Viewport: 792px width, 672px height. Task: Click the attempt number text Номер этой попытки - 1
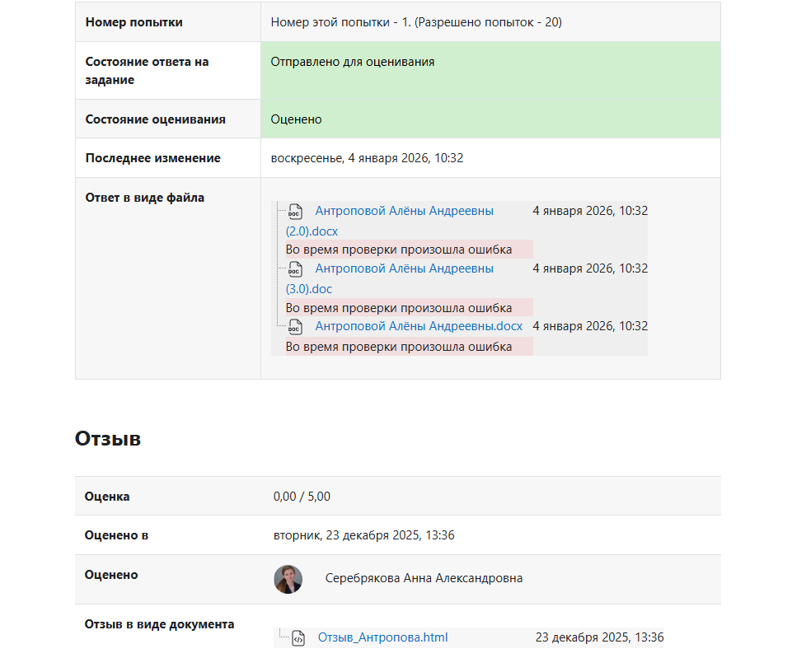coord(340,22)
